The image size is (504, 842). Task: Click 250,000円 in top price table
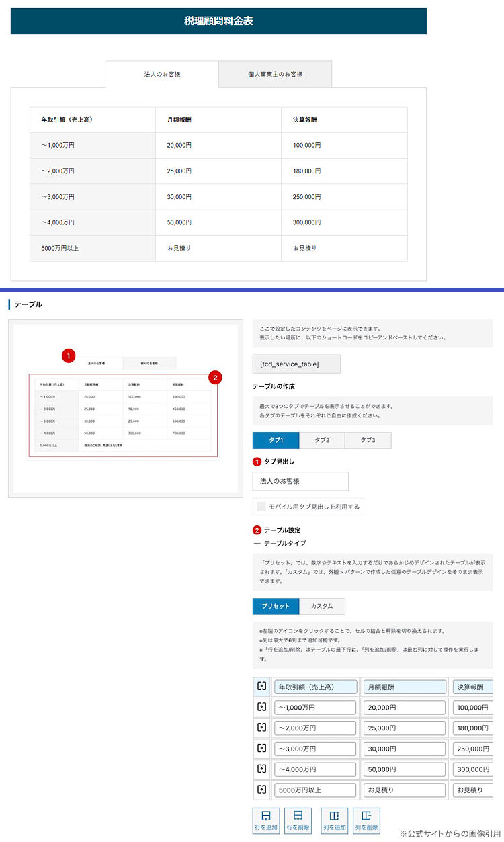click(306, 197)
